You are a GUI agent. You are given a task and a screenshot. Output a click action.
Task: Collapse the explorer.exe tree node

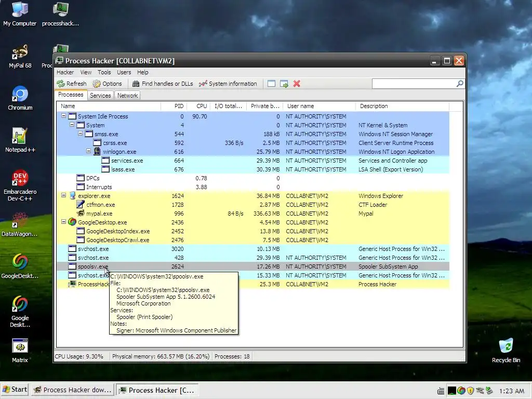click(63, 195)
